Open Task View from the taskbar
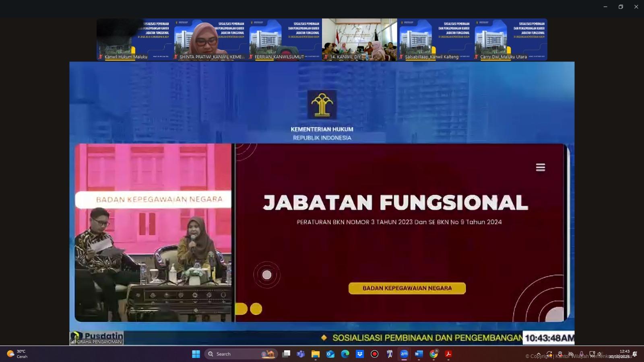Viewport: 644px width, 362px height. coord(286,354)
